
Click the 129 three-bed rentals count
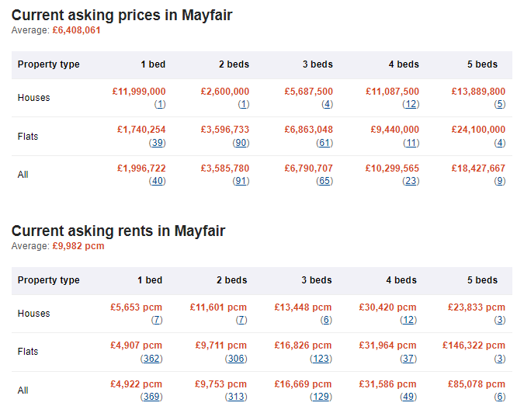click(x=321, y=397)
